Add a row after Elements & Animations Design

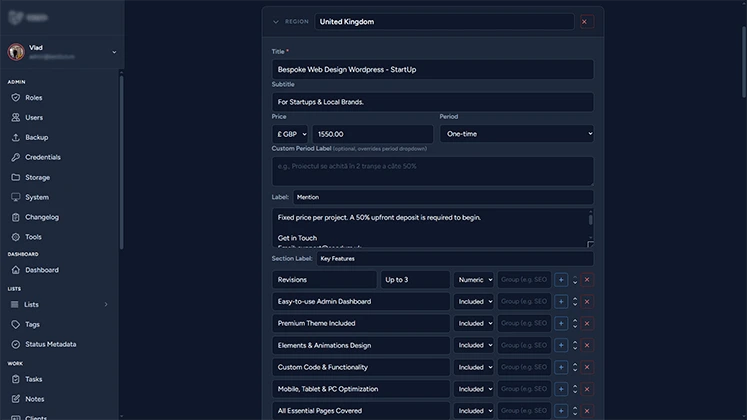click(x=561, y=345)
